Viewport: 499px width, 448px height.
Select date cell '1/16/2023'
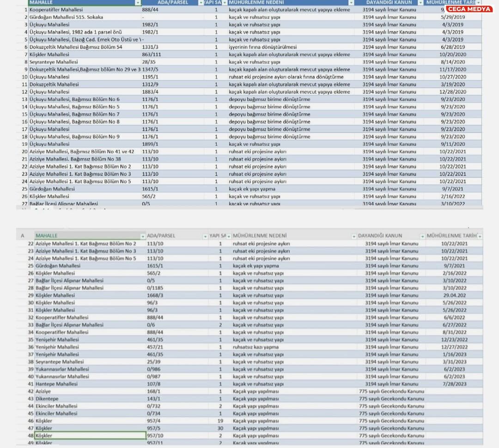coord(455,354)
